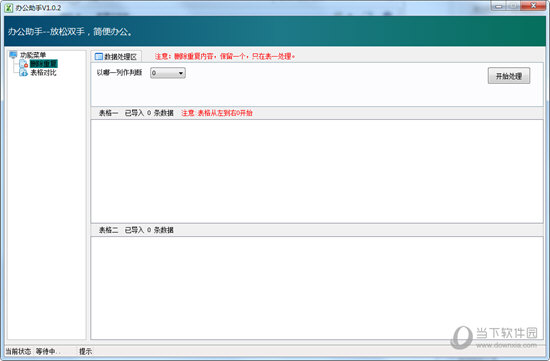The width and height of the screenshot is (550, 361).
Task: Open the 以哪一列作判断 column dropdown
Action: tap(168, 73)
